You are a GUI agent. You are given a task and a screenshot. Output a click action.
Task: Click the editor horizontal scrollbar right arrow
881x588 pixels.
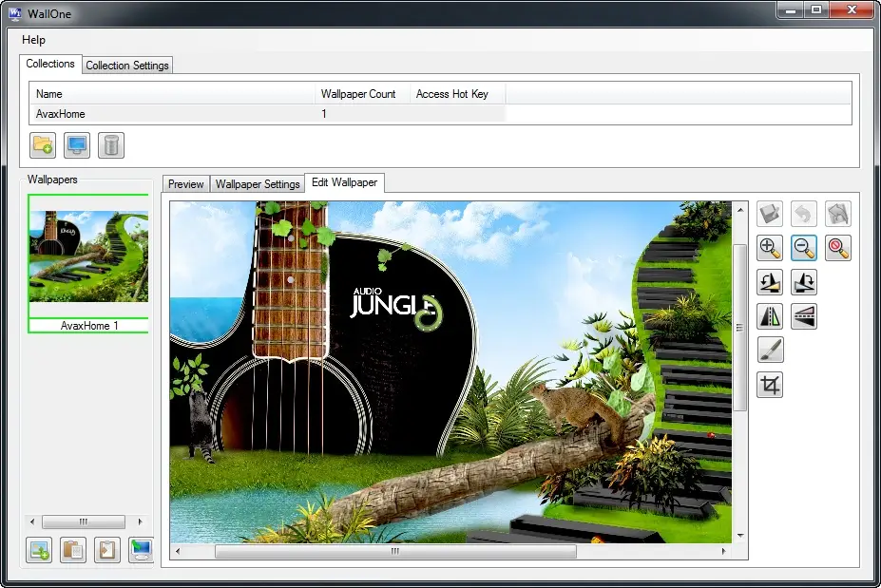click(x=723, y=552)
